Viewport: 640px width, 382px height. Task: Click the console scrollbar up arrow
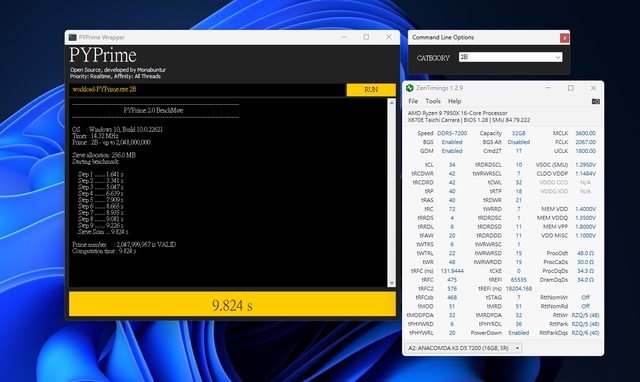(391, 103)
